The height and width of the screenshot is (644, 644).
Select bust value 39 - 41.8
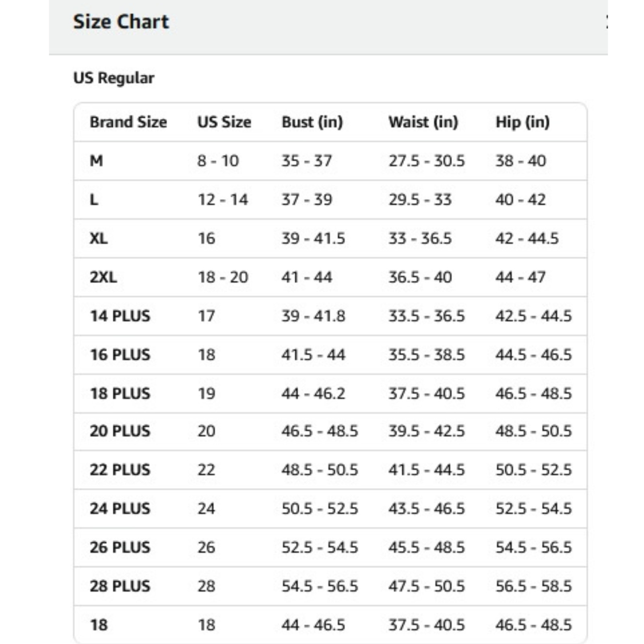(313, 316)
